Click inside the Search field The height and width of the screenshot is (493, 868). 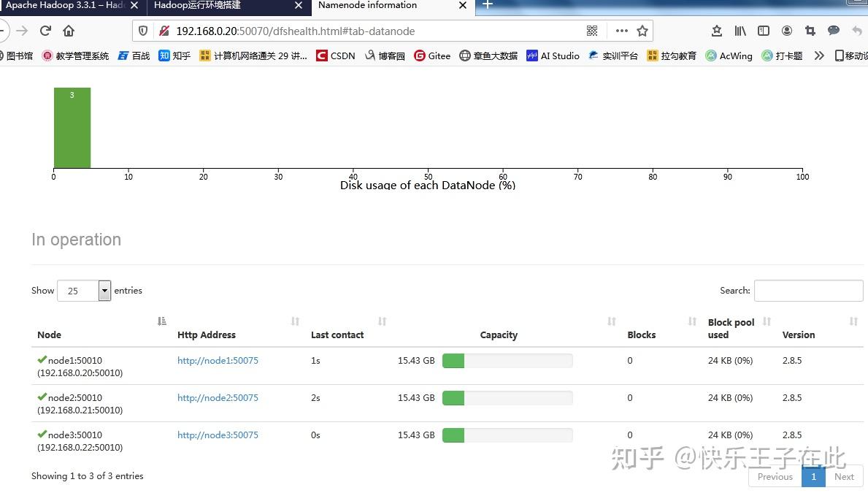(x=808, y=290)
